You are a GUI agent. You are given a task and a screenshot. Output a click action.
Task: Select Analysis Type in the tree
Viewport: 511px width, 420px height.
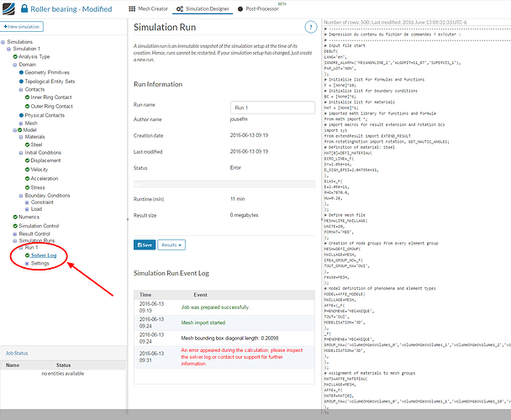[x=34, y=56]
